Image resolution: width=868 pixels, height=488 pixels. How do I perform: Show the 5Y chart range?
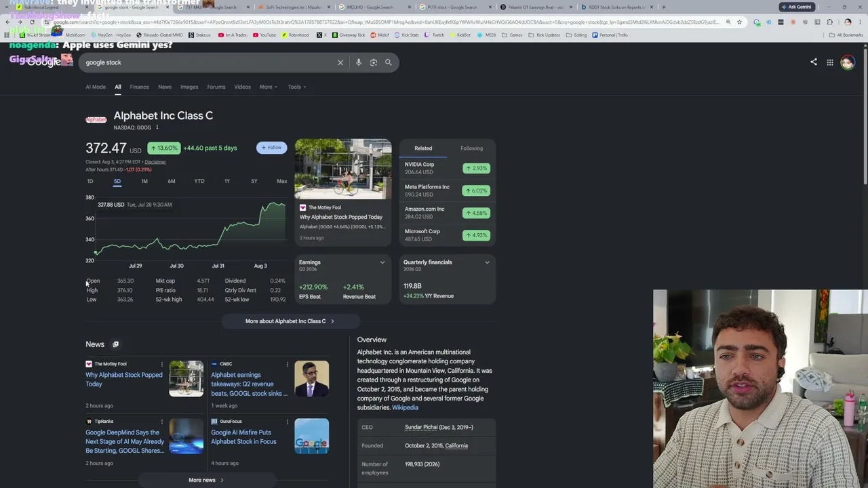pos(254,181)
